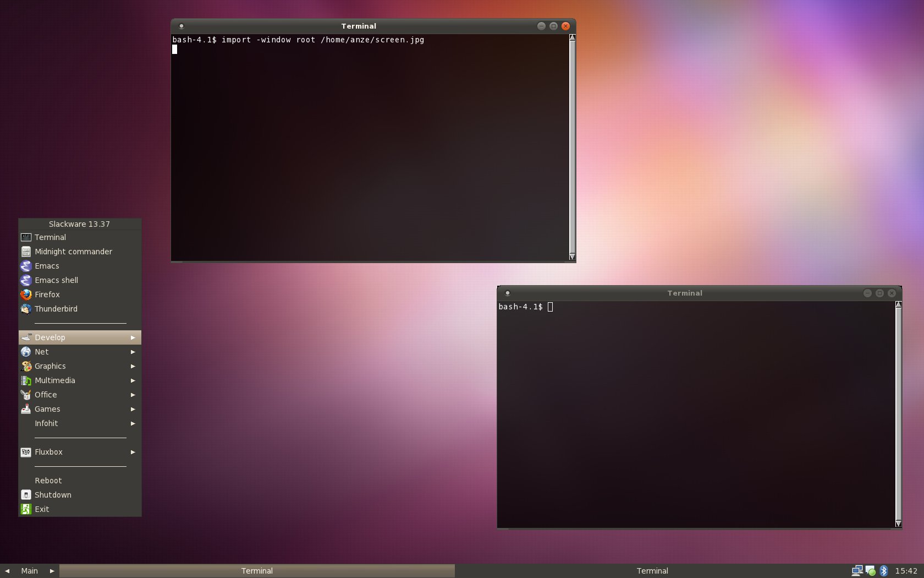Switch to the next workspace arrow
Viewport: 924px width, 578px height.
click(52, 571)
